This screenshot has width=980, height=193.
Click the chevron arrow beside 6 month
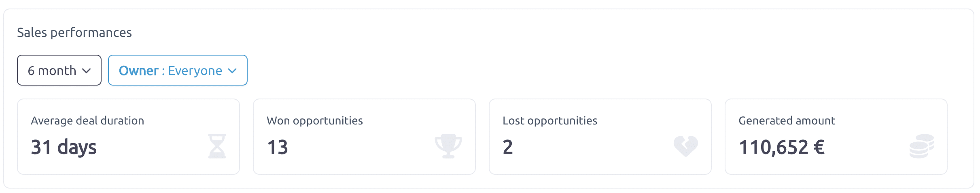tap(86, 71)
